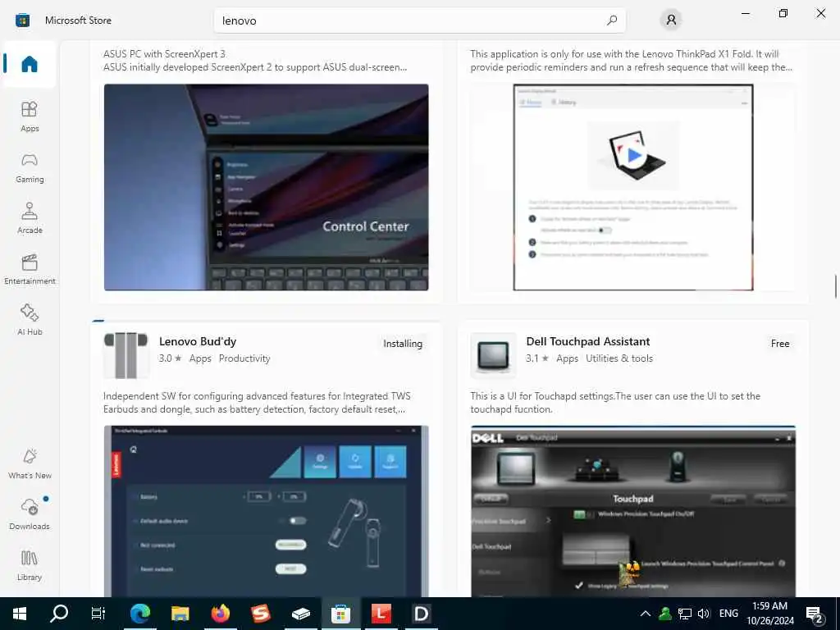Open the Lenovo Bud'dy earbuds screenshot
Screen dimensions: 840x630
[x=267, y=511]
